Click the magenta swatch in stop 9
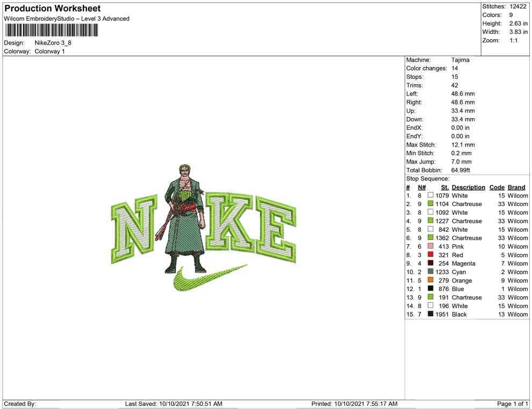Image resolution: width=532 pixels, height=409 pixels. pos(430,263)
